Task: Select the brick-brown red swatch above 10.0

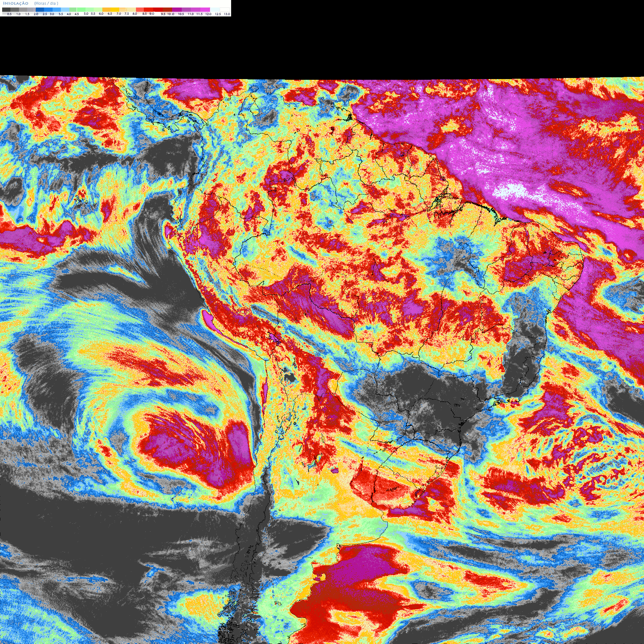Action: [x=167, y=10]
